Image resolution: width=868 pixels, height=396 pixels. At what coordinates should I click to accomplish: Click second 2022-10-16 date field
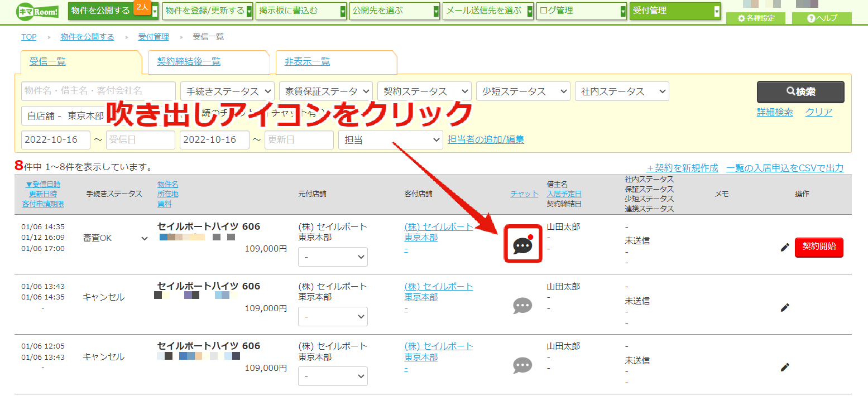pyautogui.click(x=214, y=140)
